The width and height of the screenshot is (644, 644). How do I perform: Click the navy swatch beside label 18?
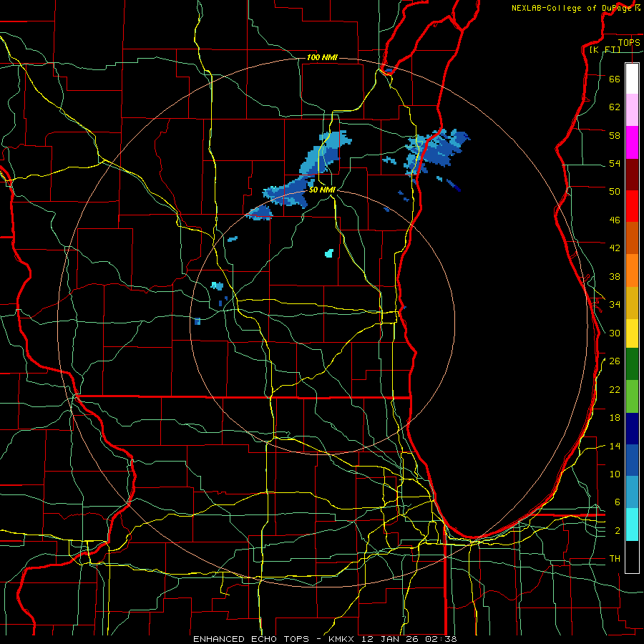[x=632, y=429]
